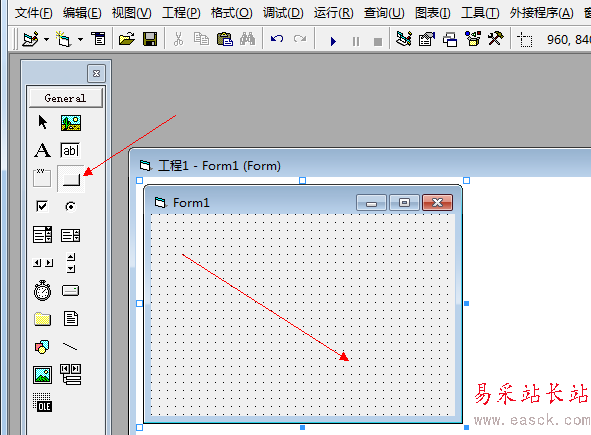Image resolution: width=591 pixels, height=435 pixels.
Task: Select the vertical scrollbar control tool
Action: click(x=71, y=263)
